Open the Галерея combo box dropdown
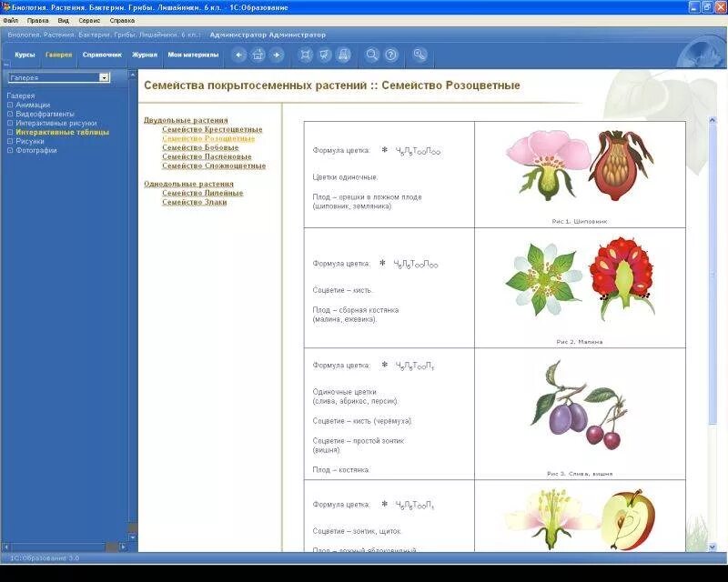728x582 pixels. (105, 77)
